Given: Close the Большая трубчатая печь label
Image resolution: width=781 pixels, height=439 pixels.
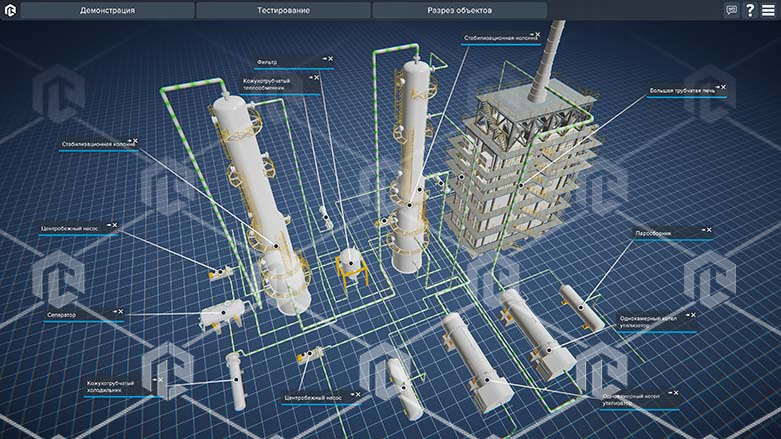Looking at the screenshot, I should [x=723, y=87].
